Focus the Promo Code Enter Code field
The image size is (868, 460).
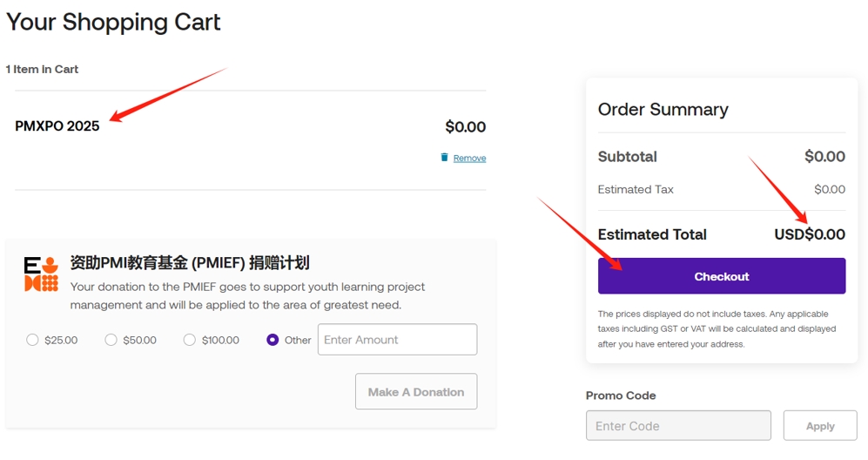678,426
